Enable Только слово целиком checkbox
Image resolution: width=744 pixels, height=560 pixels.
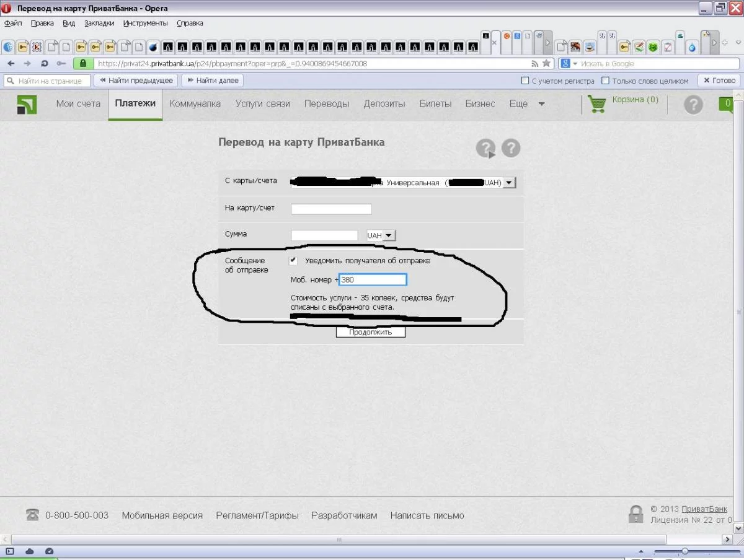coord(606,81)
